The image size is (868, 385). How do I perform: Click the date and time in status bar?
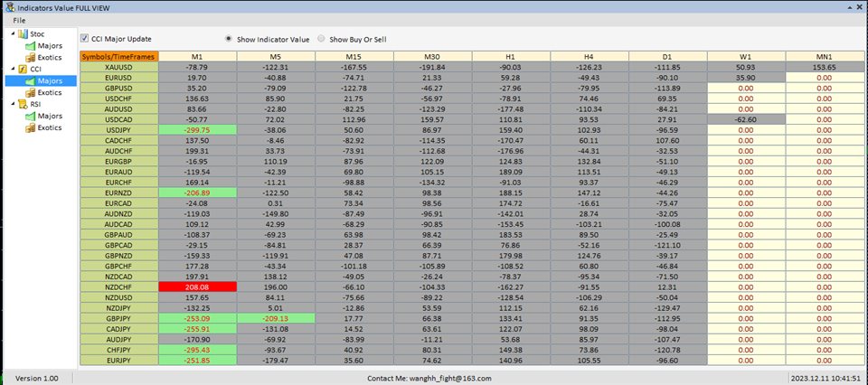click(826, 379)
